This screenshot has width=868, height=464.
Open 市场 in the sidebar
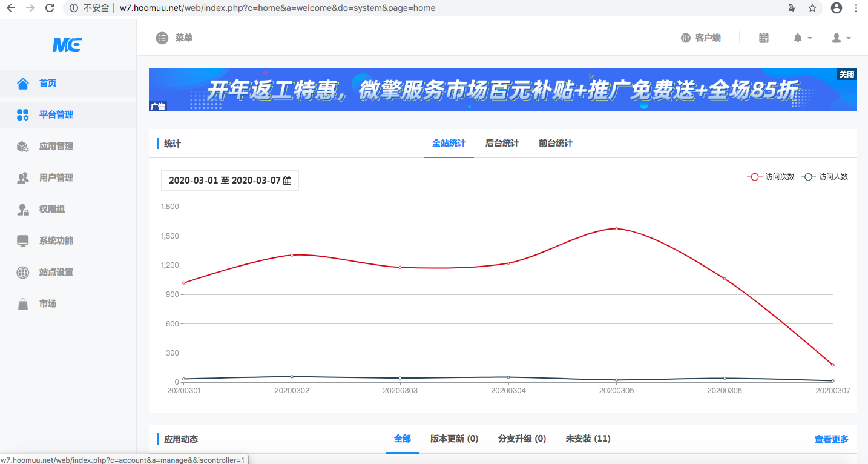click(68, 304)
